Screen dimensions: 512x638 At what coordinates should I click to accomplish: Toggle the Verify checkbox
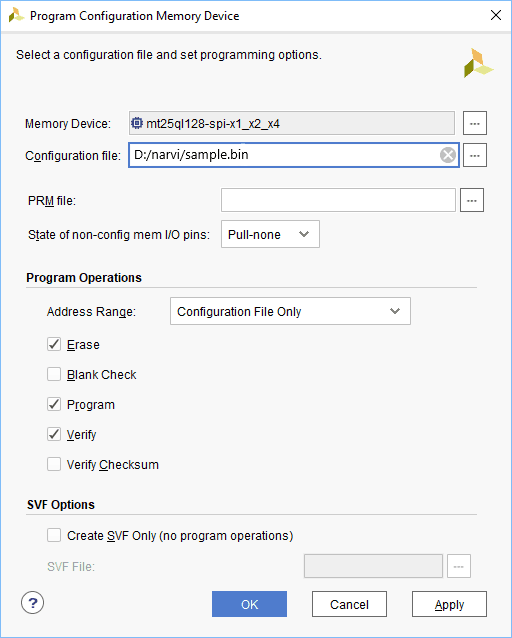tap(54, 434)
